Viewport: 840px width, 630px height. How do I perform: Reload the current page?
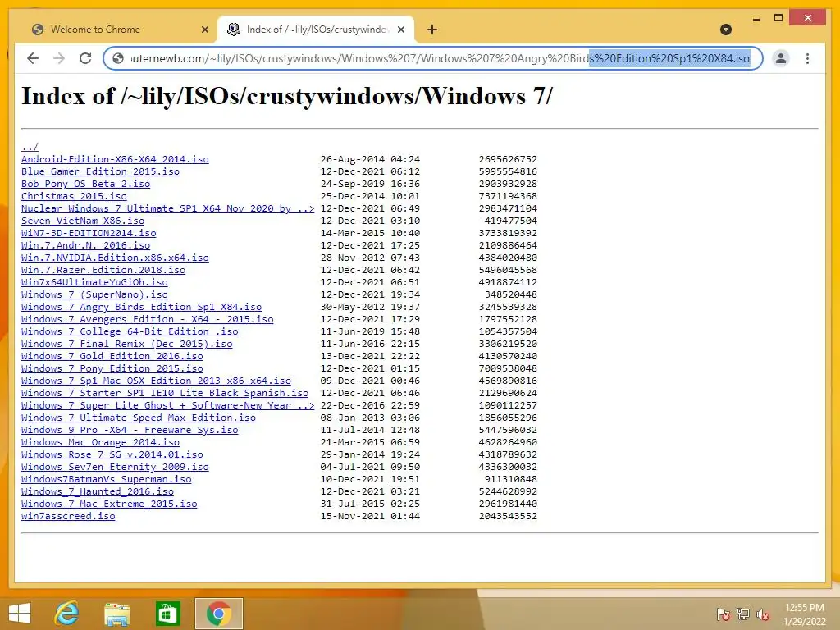coord(85,58)
